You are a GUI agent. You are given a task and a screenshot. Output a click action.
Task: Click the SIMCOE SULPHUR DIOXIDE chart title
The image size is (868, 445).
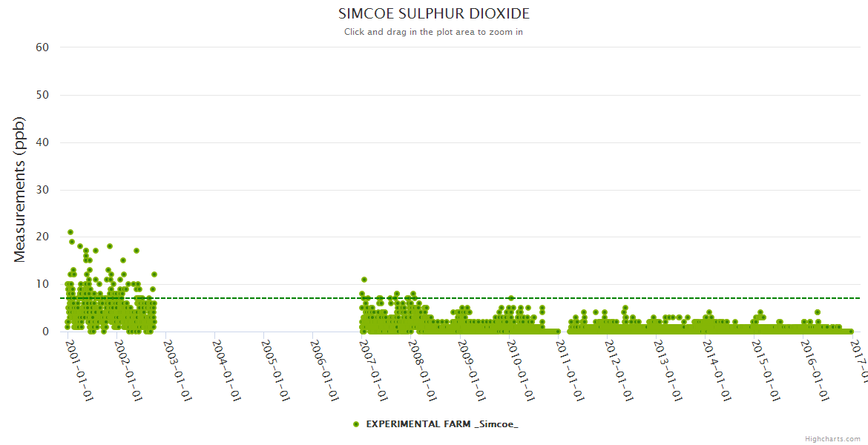[x=434, y=14]
